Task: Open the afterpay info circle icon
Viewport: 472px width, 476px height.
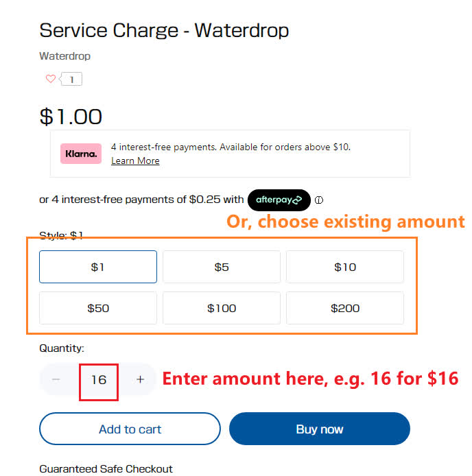Action: click(319, 201)
